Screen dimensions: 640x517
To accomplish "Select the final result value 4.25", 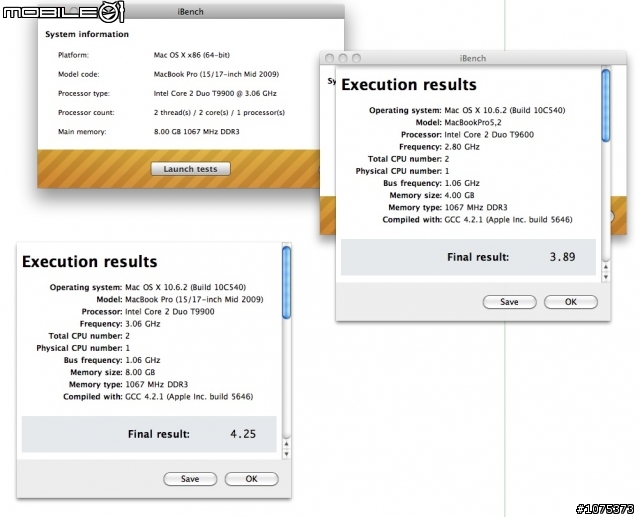I will 243,434.
